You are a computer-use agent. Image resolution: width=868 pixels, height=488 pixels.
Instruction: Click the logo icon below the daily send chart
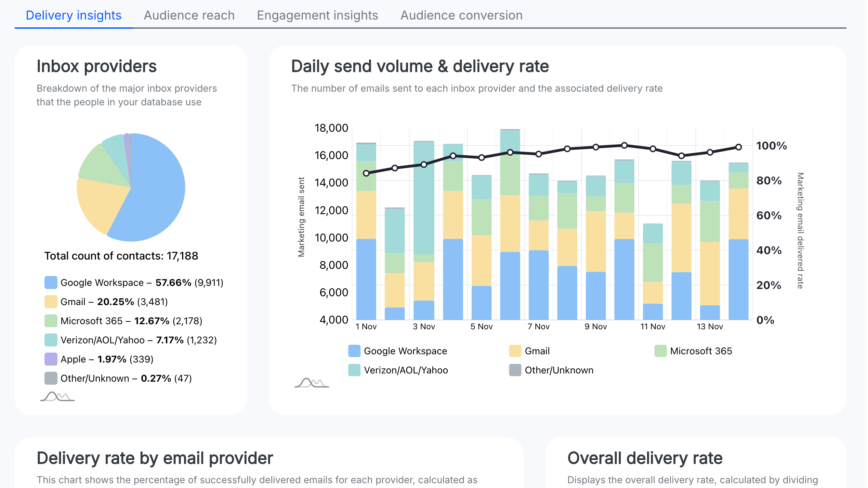coord(311,383)
